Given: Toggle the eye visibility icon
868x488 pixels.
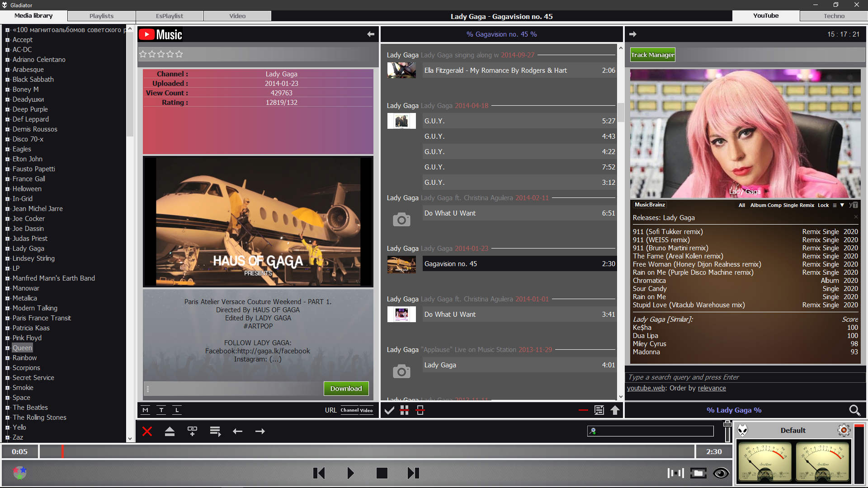Looking at the screenshot, I should [721, 473].
